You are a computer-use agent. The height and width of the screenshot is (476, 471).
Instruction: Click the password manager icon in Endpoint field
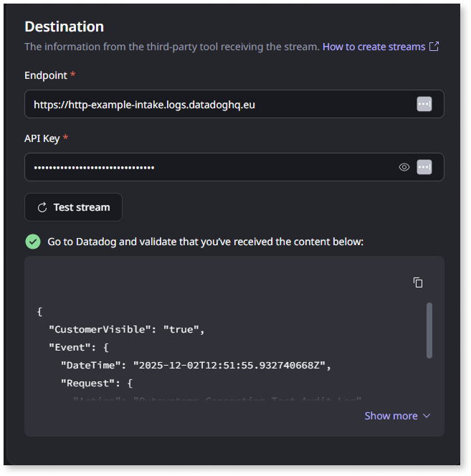(x=424, y=104)
